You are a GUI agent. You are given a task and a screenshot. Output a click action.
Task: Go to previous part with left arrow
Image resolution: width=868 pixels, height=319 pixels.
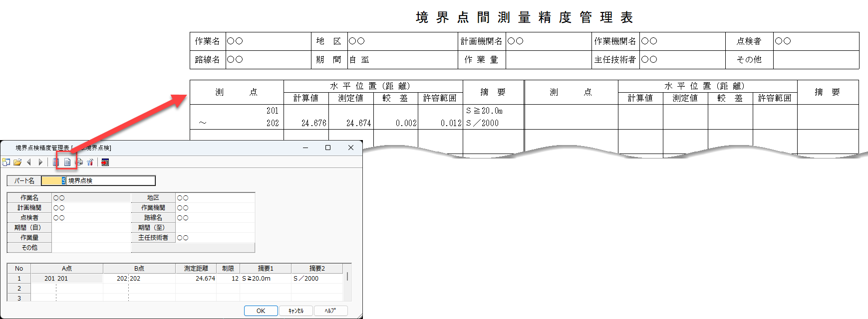click(29, 162)
